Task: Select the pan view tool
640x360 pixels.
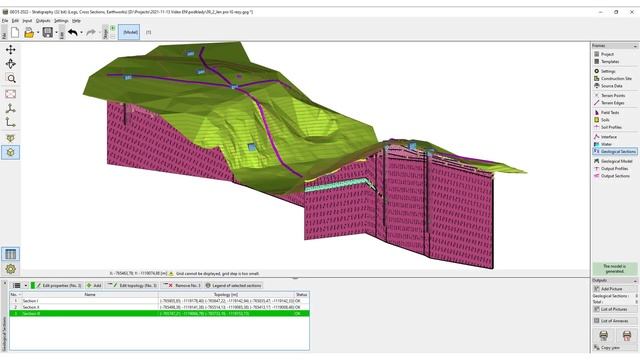Action: [11, 49]
